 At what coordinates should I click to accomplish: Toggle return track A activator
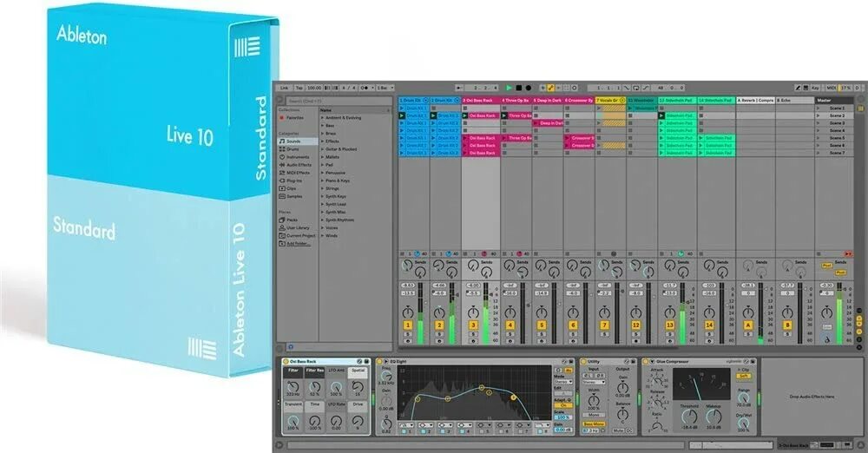[748, 325]
